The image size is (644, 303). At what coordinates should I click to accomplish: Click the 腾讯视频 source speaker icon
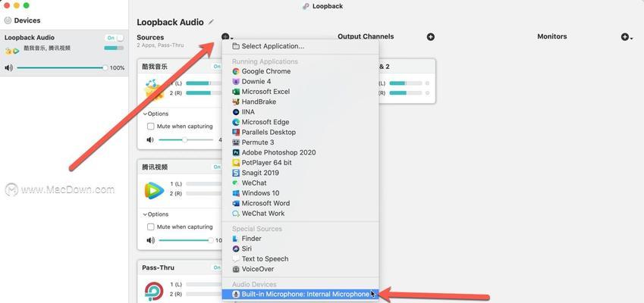tap(150, 240)
